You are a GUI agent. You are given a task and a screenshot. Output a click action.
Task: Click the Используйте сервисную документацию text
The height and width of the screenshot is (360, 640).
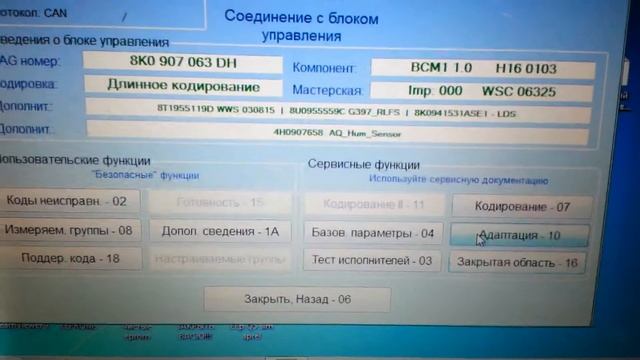point(458,180)
